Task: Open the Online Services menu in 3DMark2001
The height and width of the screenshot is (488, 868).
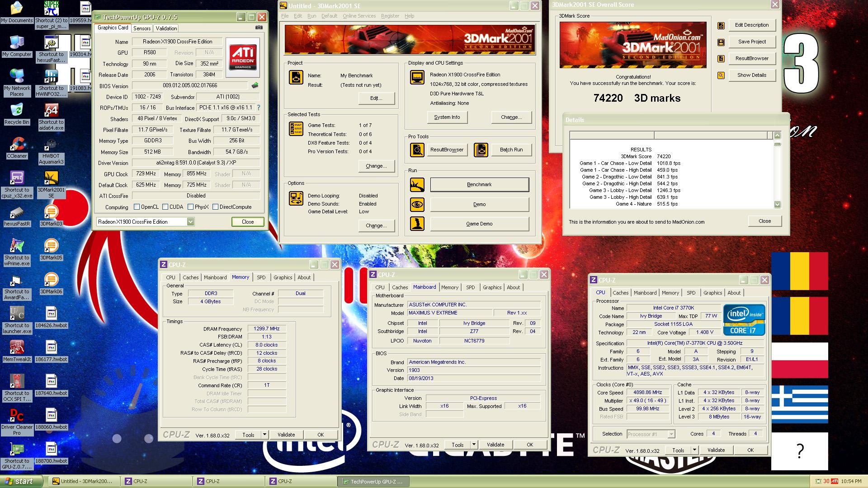Action: (x=359, y=16)
